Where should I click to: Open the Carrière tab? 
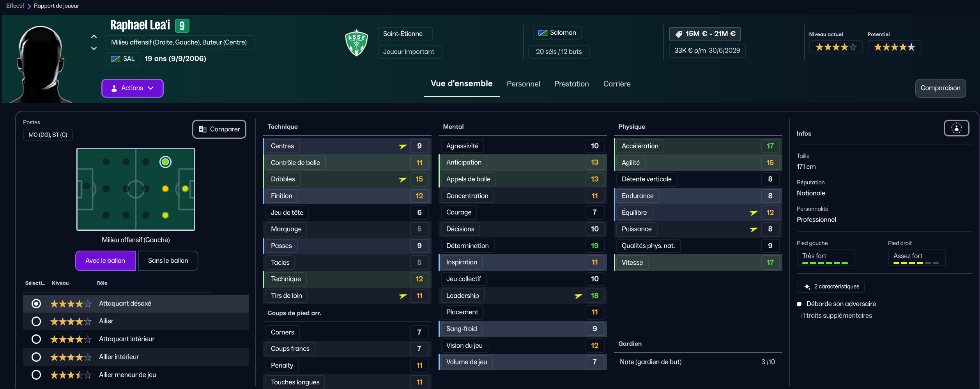tap(617, 84)
